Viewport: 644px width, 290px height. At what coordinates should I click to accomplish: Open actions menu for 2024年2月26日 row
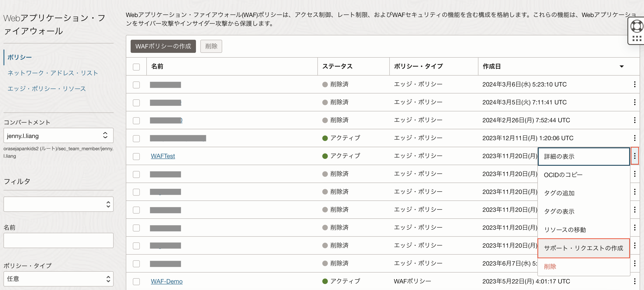point(635,120)
